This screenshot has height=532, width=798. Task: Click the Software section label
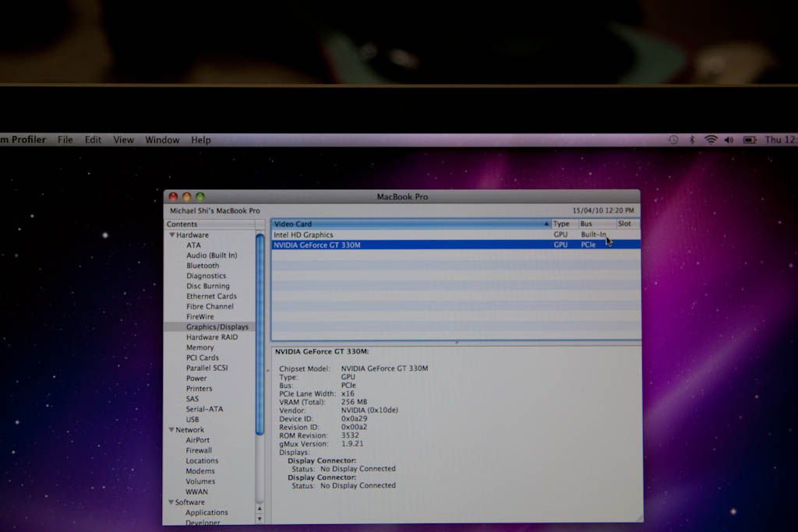coord(190,502)
